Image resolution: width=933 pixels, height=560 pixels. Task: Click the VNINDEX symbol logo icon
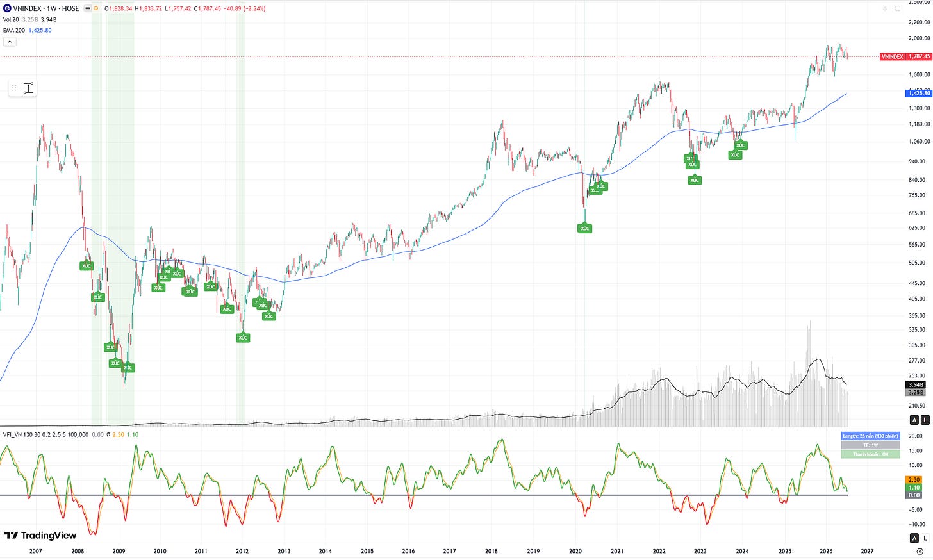tap(7, 8)
